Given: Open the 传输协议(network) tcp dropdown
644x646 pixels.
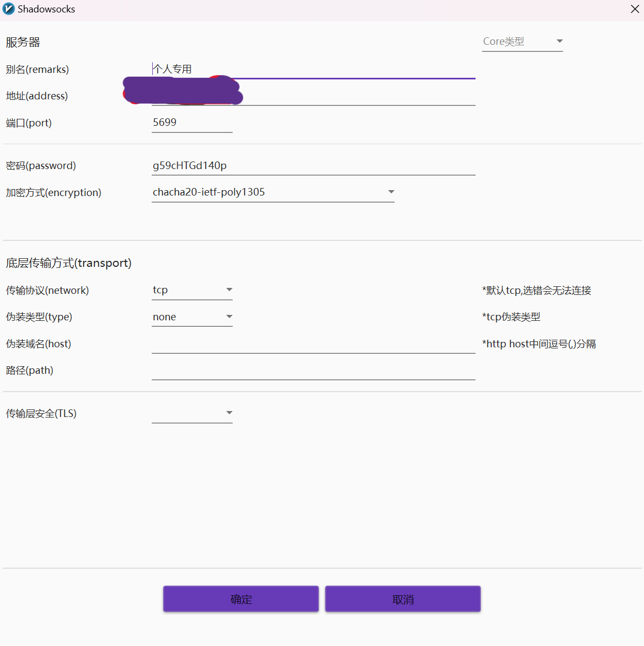Looking at the screenshot, I should click(x=186, y=290).
